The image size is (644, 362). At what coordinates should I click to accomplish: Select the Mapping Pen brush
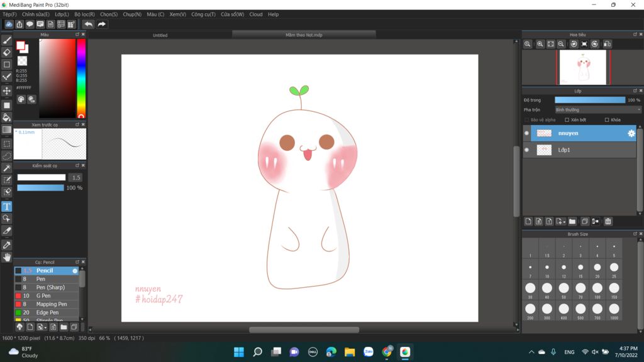(x=47, y=304)
